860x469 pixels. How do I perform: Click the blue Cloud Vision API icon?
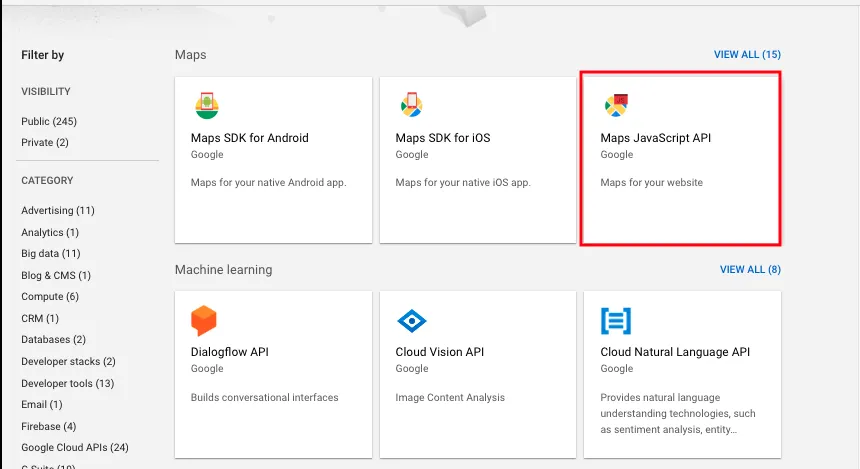click(411, 321)
